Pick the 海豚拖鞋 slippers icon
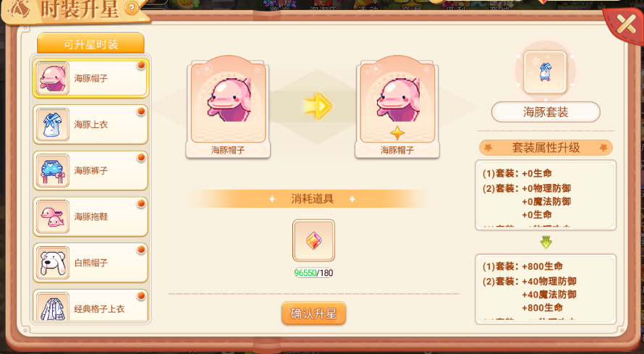Viewport: 644px width, 354px height. click(53, 216)
